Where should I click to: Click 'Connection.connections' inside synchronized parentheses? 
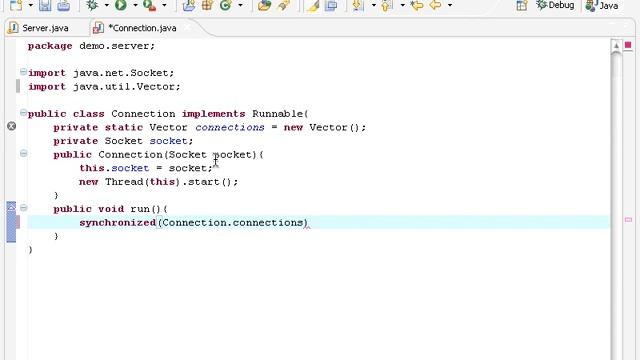coord(233,222)
